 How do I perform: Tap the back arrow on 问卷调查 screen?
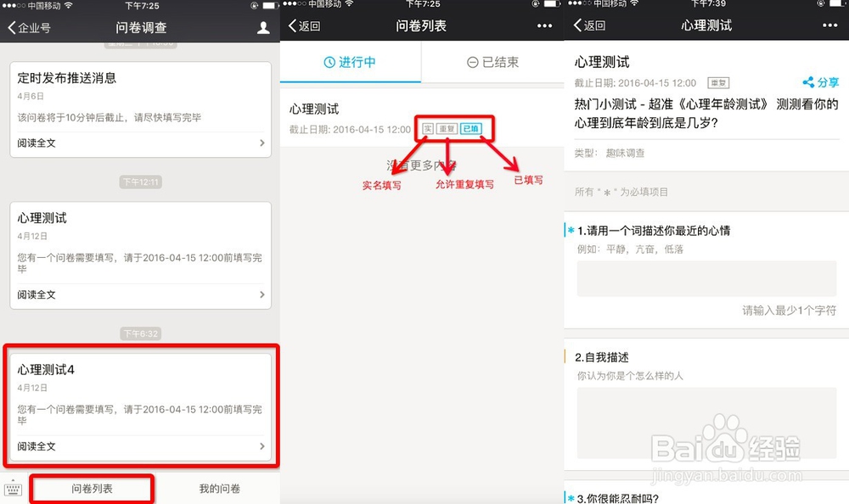click(x=12, y=26)
